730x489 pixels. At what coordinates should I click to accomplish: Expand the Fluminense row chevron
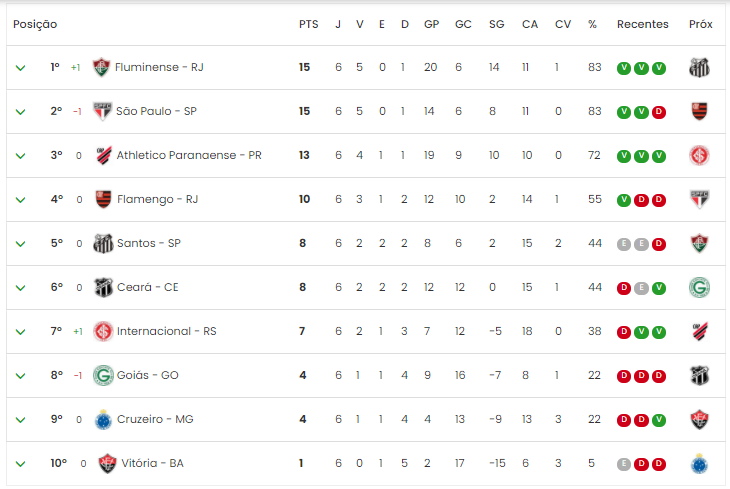20,68
